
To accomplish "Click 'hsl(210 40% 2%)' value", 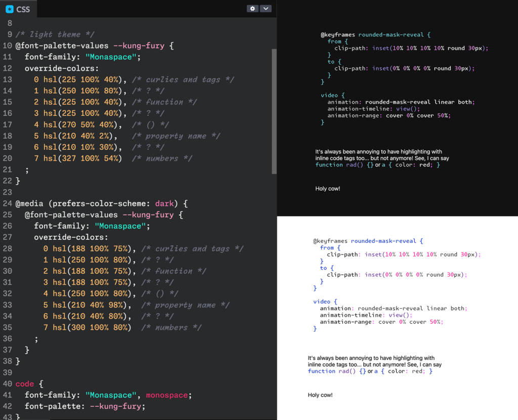I will point(78,136).
